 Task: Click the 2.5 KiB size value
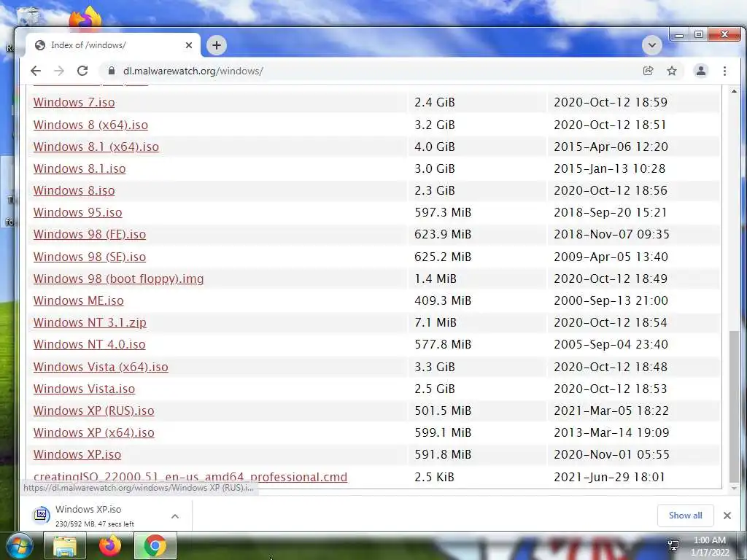[434, 477]
